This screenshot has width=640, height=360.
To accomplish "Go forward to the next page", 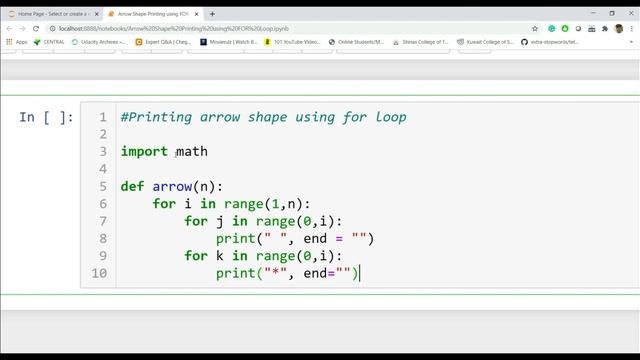I will coord(22,29).
